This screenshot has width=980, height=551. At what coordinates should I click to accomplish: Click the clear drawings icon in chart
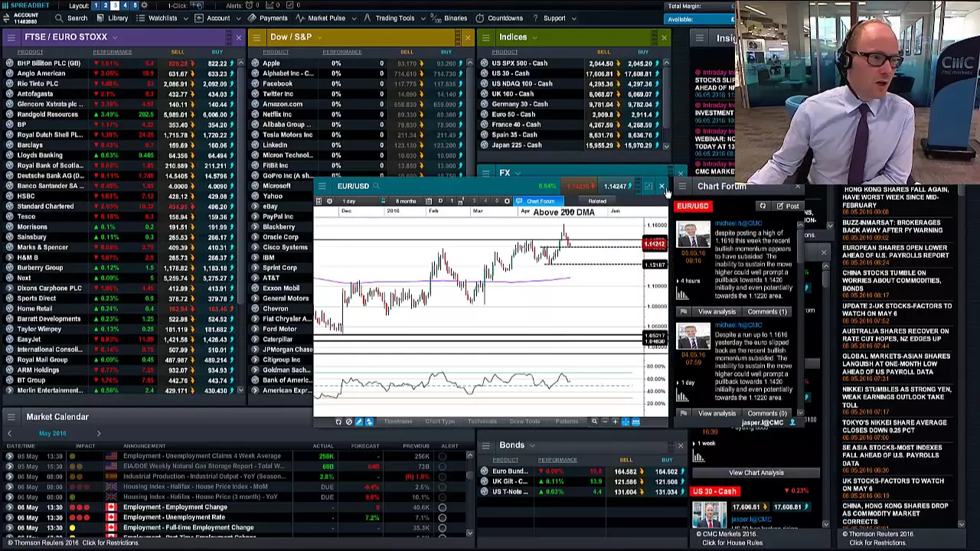tap(348, 422)
